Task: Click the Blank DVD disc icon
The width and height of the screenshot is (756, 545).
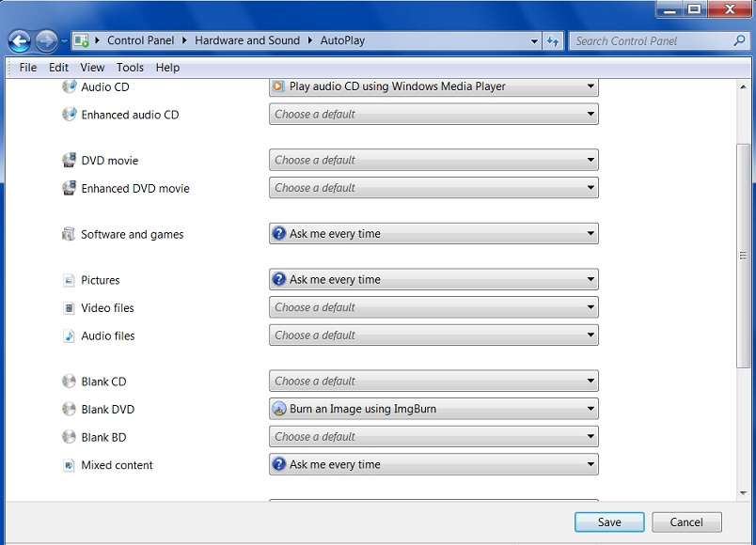Action: (69, 409)
